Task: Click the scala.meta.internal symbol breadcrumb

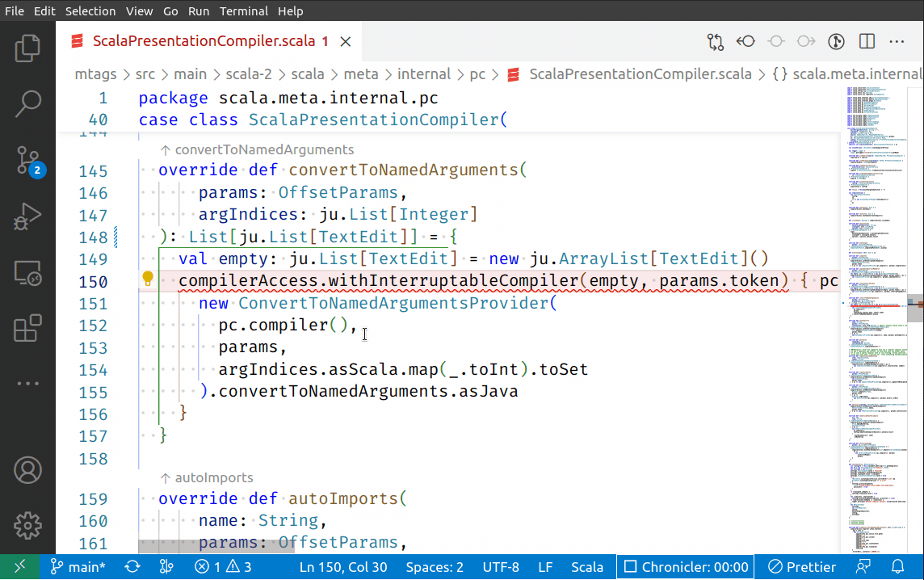Action: pyautogui.click(x=847, y=74)
